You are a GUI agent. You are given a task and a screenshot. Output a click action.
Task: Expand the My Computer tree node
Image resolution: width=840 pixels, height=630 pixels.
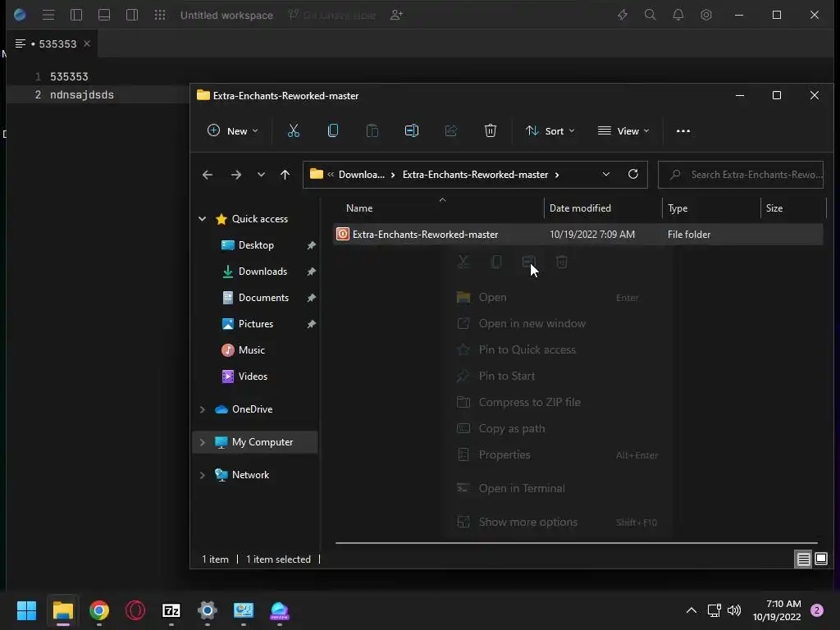tap(202, 442)
